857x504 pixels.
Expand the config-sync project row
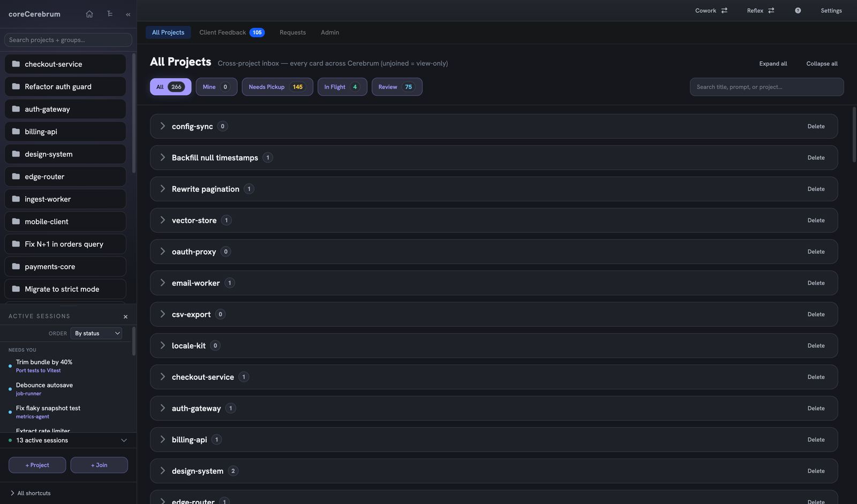tap(162, 126)
